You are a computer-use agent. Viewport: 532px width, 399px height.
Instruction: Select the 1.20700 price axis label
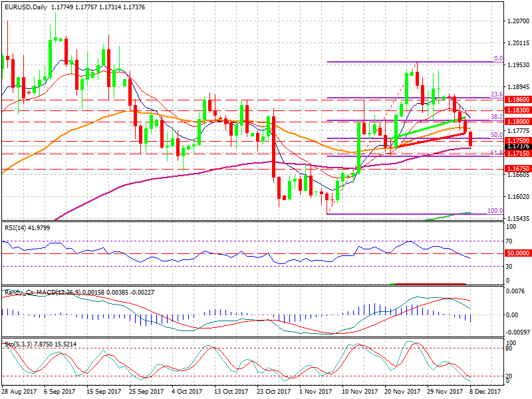click(x=518, y=21)
